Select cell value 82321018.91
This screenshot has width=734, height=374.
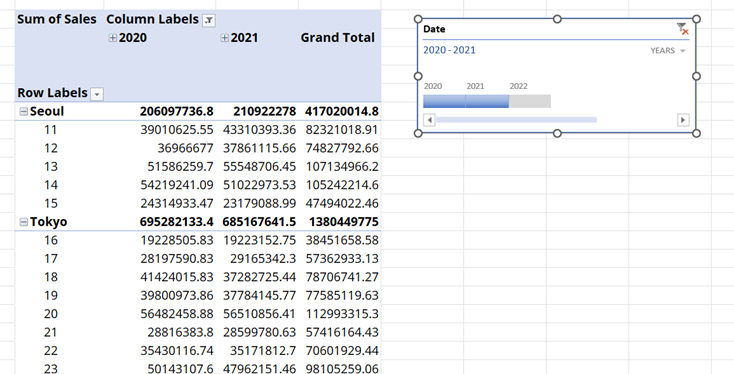[x=342, y=130]
